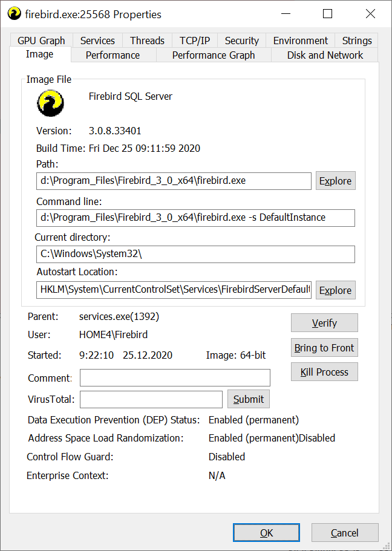Click the Cancel button

tap(345, 533)
